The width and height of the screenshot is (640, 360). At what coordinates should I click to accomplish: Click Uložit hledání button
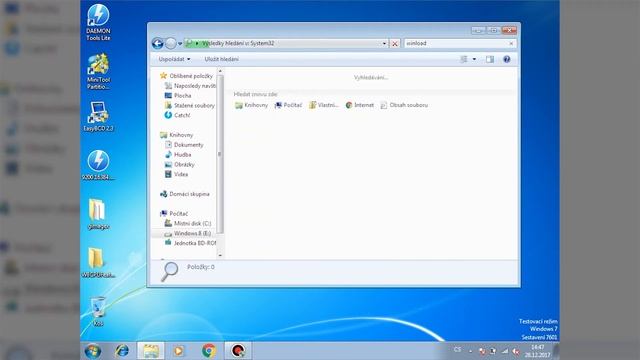pos(222,59)
